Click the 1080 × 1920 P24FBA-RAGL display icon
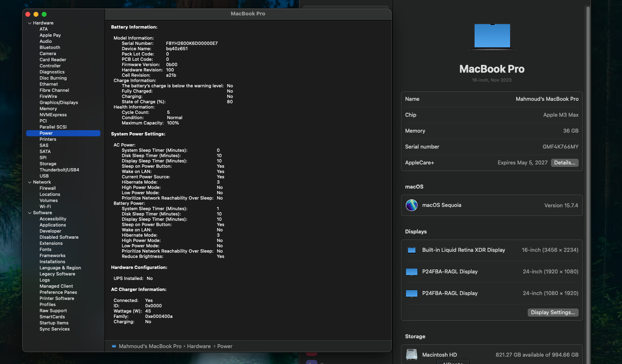This screenshot has width=622, height=364. click(x=412, y=293)
